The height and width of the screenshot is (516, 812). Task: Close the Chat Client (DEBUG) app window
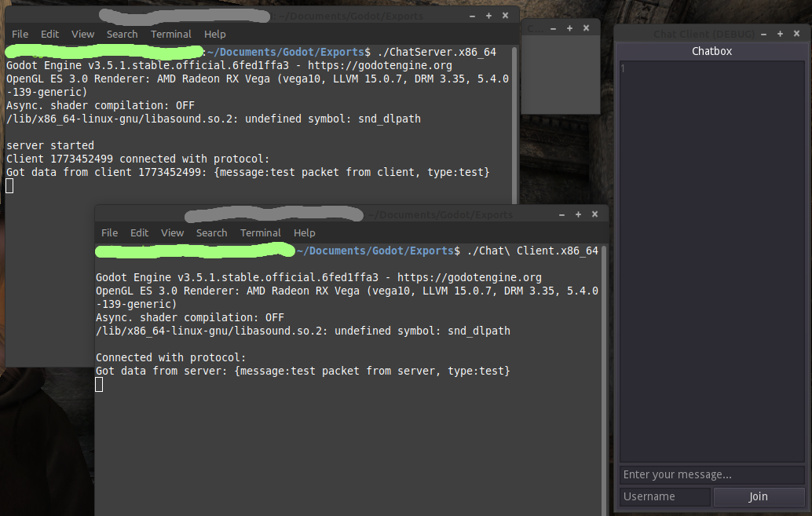[796, 34]
